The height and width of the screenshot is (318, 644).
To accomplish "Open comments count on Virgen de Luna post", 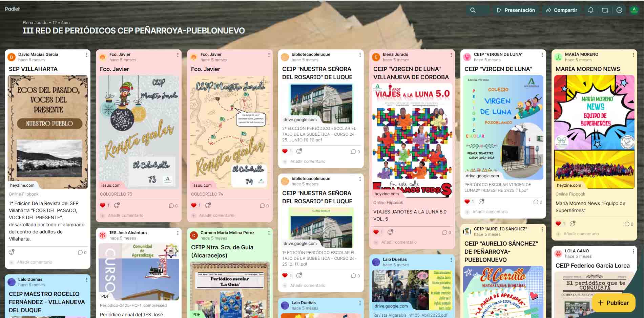I will 538,202.
